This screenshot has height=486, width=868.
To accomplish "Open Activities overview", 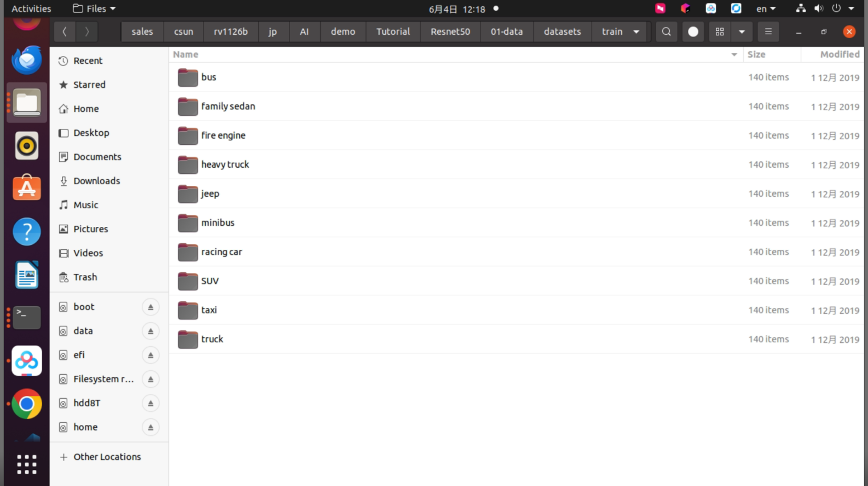I will tap(31, 9).
